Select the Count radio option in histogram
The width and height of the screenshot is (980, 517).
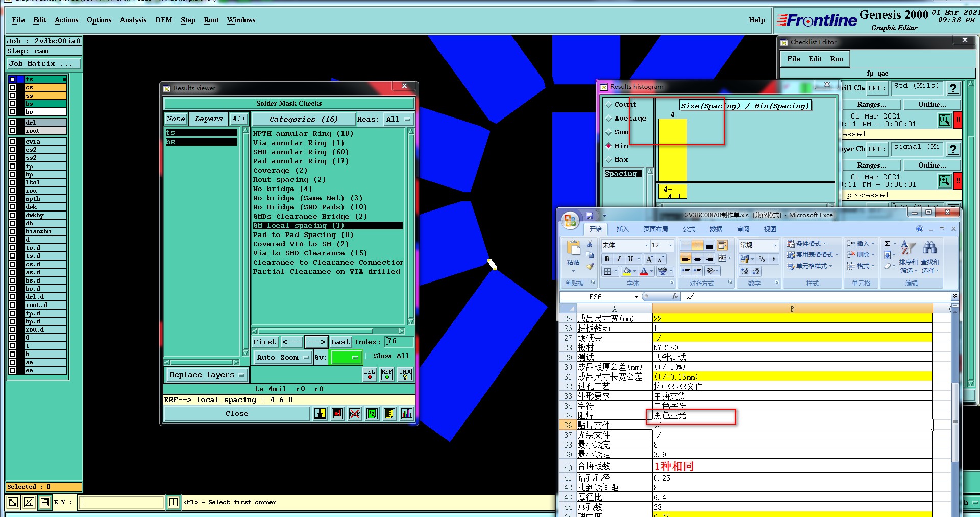(608, 105)
